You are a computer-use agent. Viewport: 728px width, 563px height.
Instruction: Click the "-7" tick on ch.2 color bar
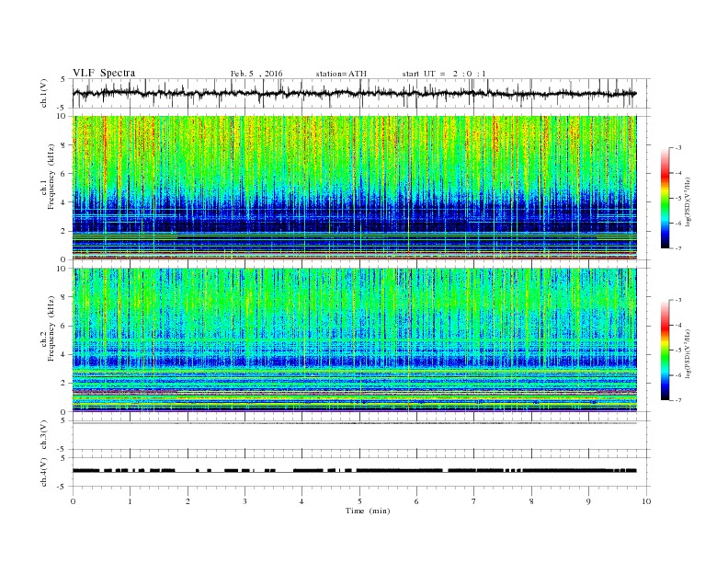[x=678, y=400]
